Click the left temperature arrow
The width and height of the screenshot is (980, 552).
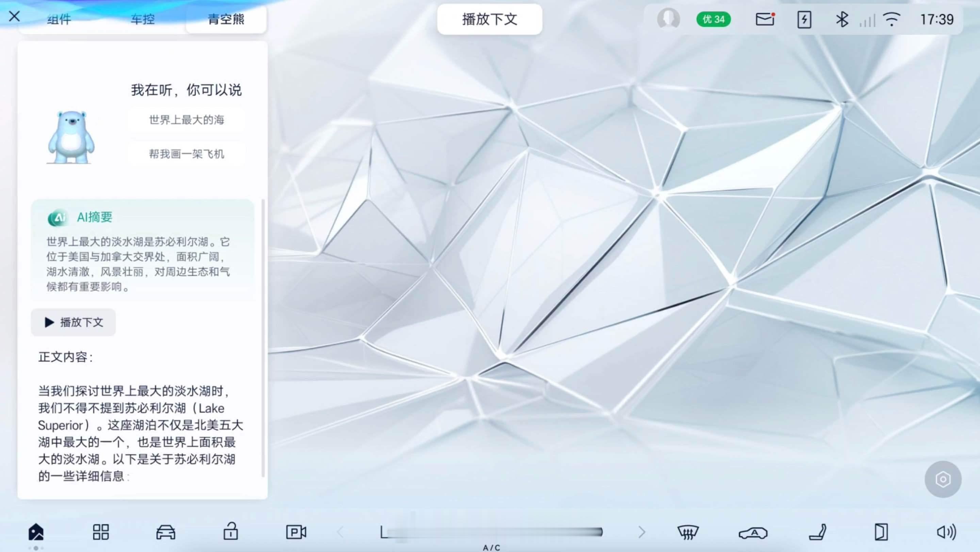click(x=341, y=532)
